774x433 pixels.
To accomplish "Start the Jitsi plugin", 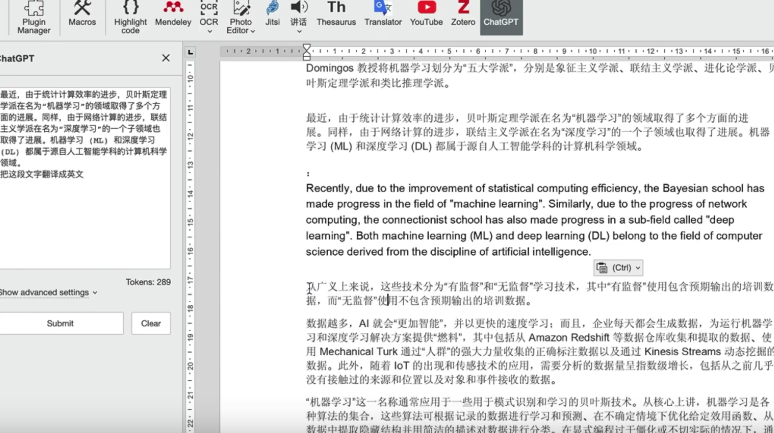I will pos(272,14).
